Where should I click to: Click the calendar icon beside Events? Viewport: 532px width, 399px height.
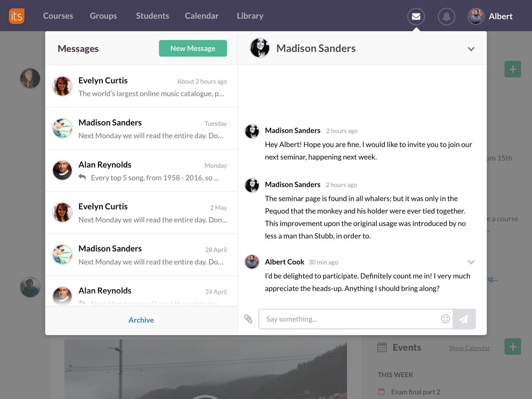click(382, 348)
